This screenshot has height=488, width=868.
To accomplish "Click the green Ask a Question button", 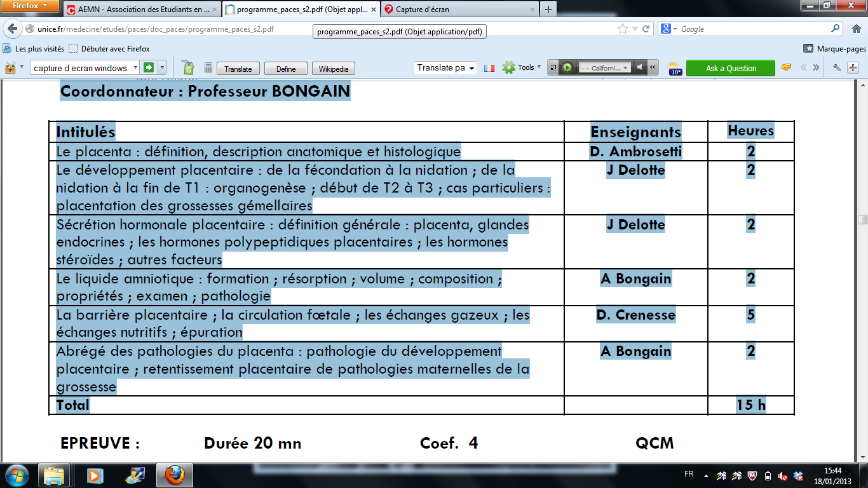I will tap(731, 69).
